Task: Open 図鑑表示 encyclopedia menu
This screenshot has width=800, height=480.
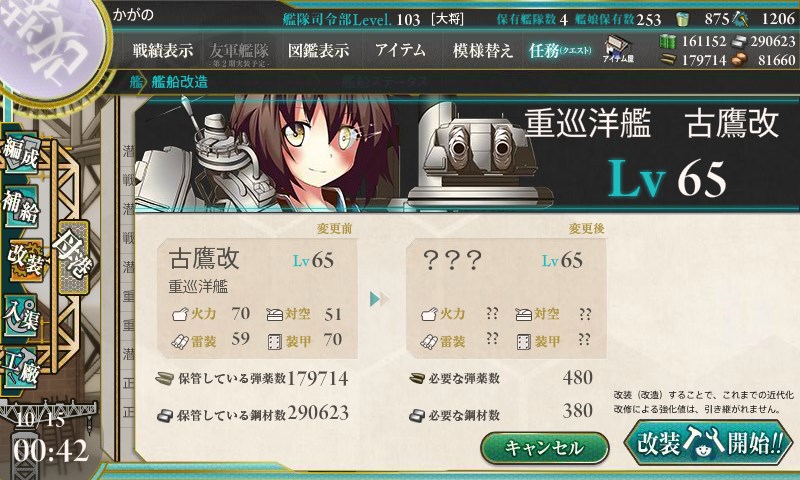Action: [x=318, y=50]
